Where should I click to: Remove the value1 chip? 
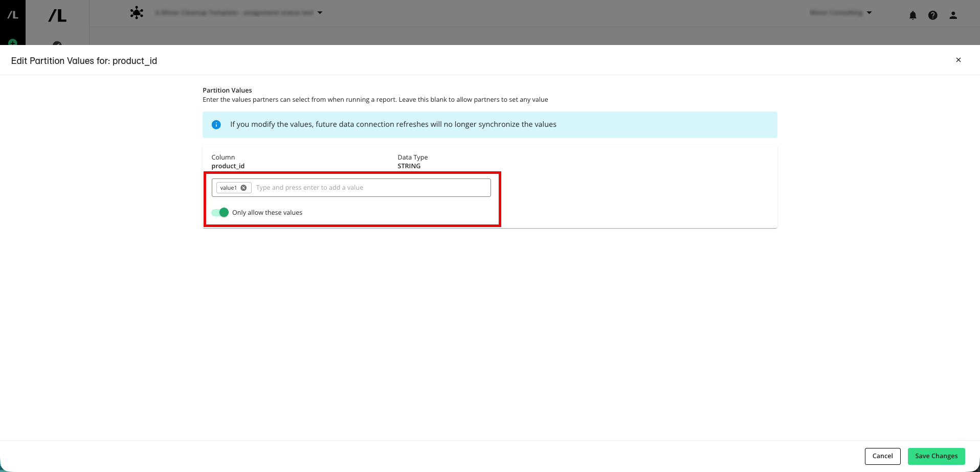[x=243, y=188]
